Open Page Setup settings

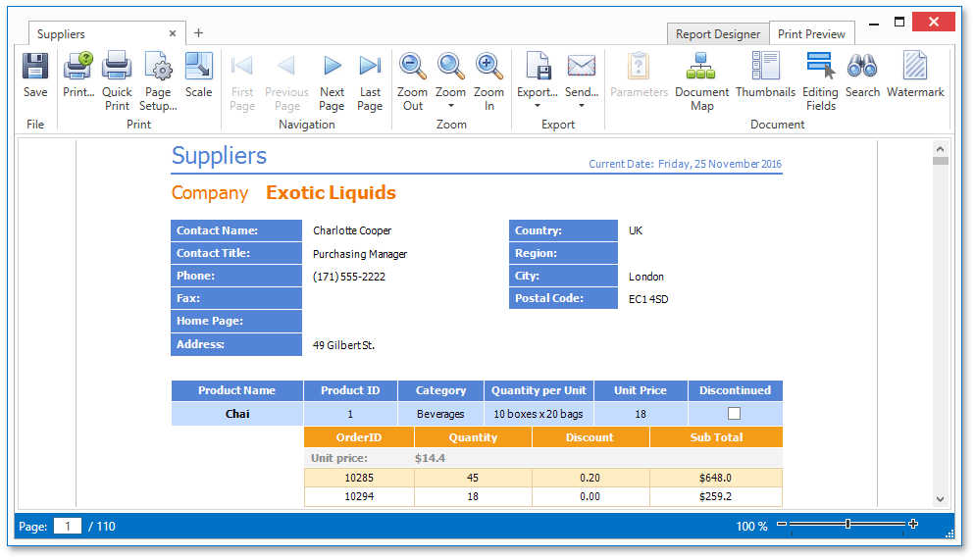click(x=158, y=67)
